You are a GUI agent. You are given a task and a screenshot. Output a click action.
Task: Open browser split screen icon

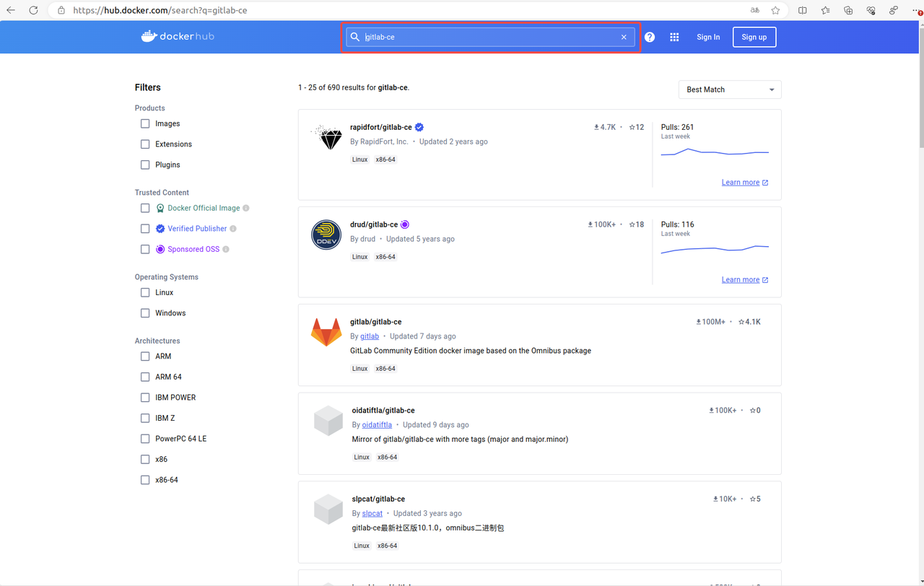click(803, 10)
